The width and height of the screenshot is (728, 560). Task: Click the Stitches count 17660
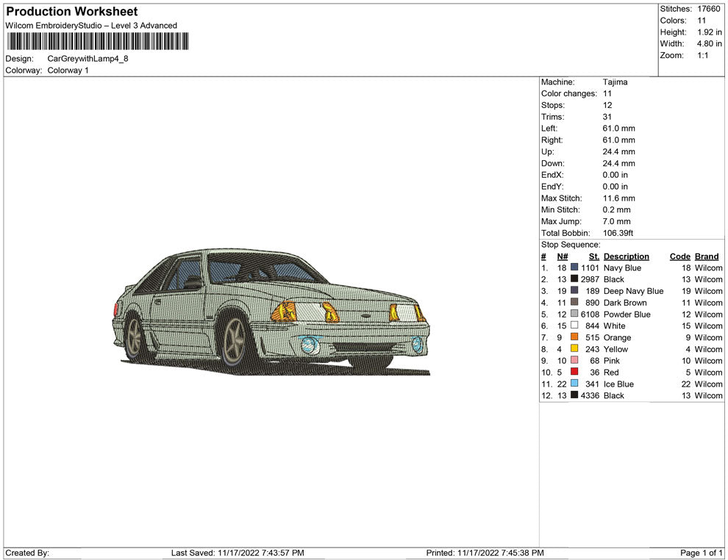pyautogui.click(x=709, y=9)
